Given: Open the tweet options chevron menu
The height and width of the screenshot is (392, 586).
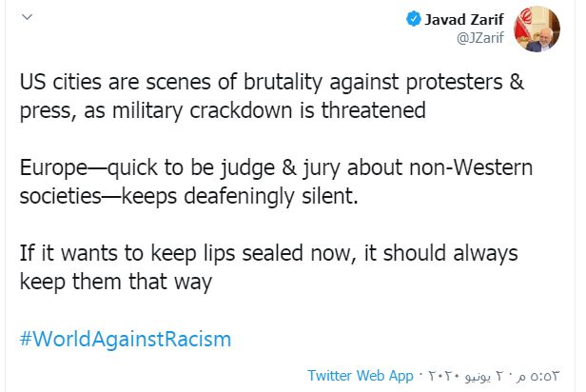Looking at the screenshot, I should click(x=27, y=17).
